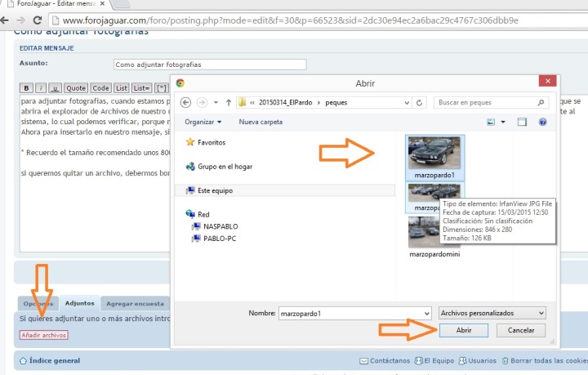The height and width of the screenshot is (375, 588).
Task: Expand the Nombre filename dropdown arrow
Action: pyautogui.click(x=425, y=313)
